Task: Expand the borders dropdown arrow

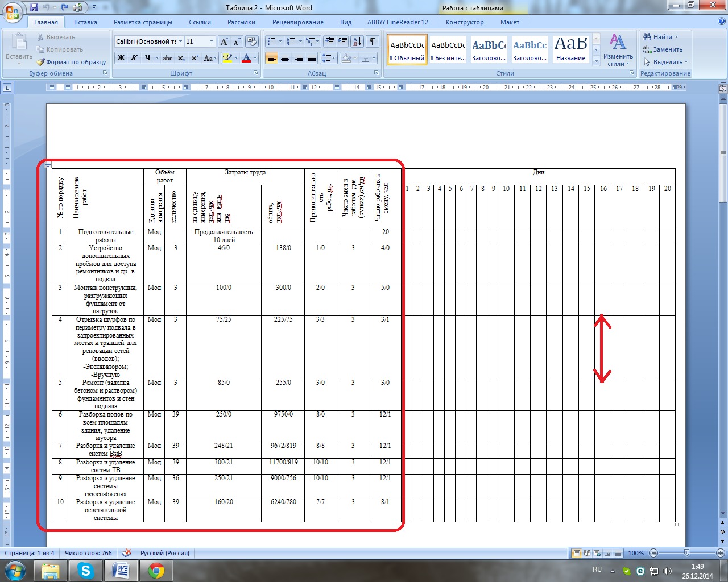Action: [374, 58]
